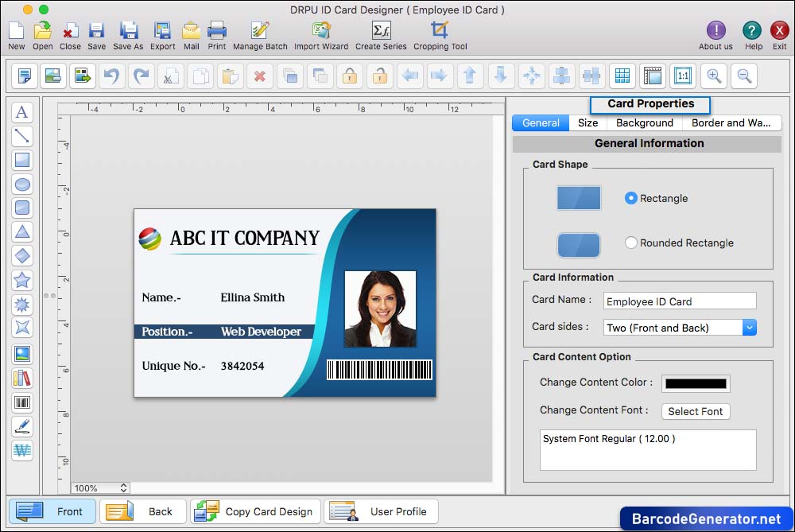Toggle the grid view icon

coord(622,76)
